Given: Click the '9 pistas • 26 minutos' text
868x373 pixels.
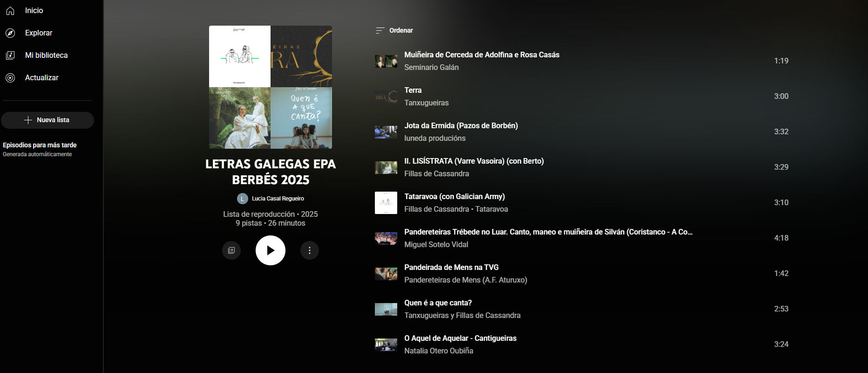Looking at the screenshot, I should click(271, 223).
